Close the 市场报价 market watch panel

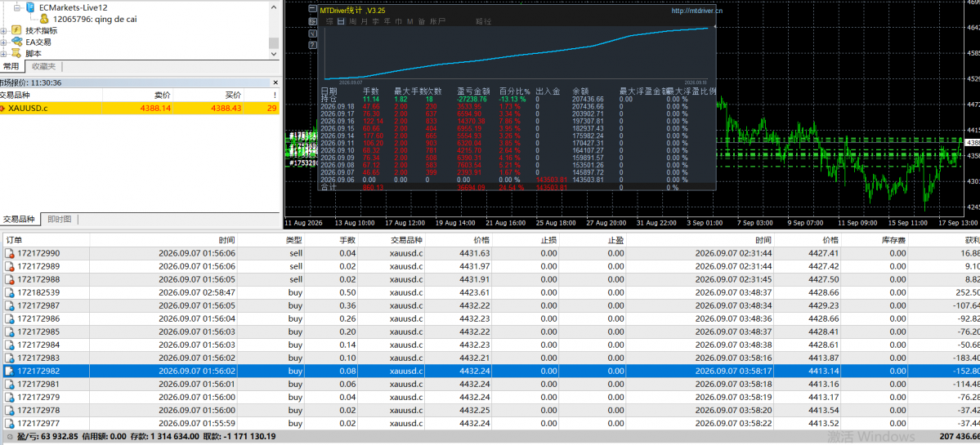pyautogui.click(x=275, y=82)
